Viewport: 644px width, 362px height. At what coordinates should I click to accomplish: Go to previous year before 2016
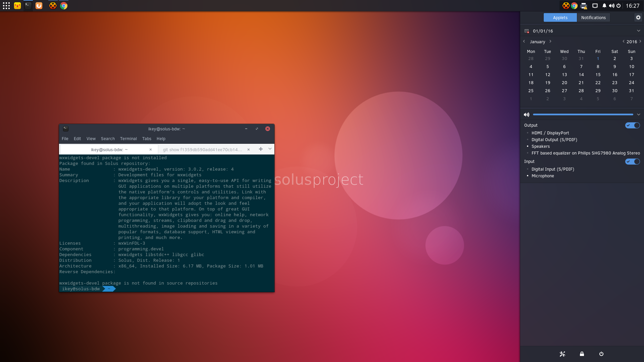point(623,42)
